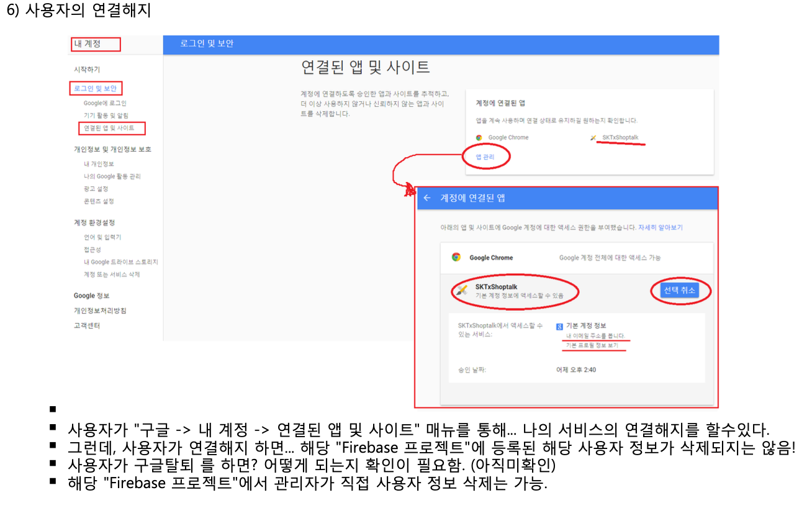Select 로그인 및 보안 in the sidebar
Image resolution: width=812 pixels, height=508 pixels.
(x=95, y=89)
